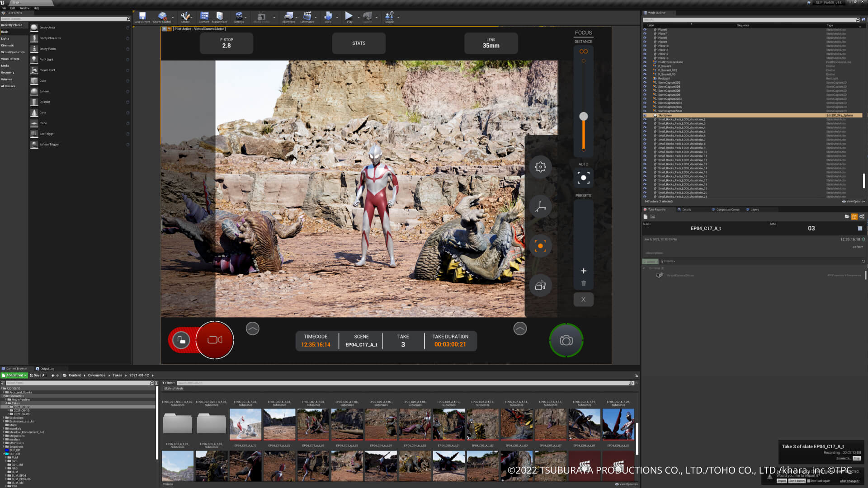868x488 pixels.
Task: Take a screenshot with green camera button
Action: pyautogui.click(x=566, y=340)
